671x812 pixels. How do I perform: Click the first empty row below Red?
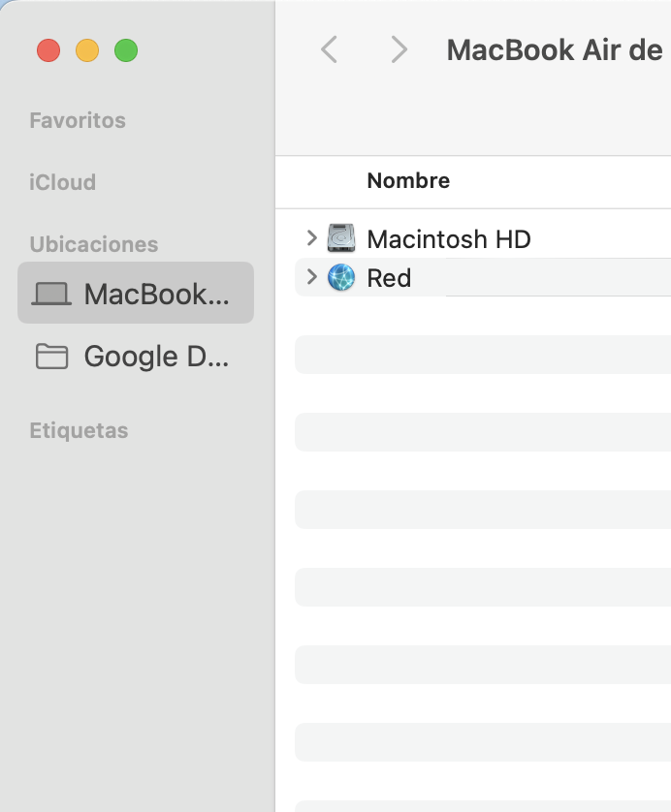pyautogui.click(x=482, y=316)
